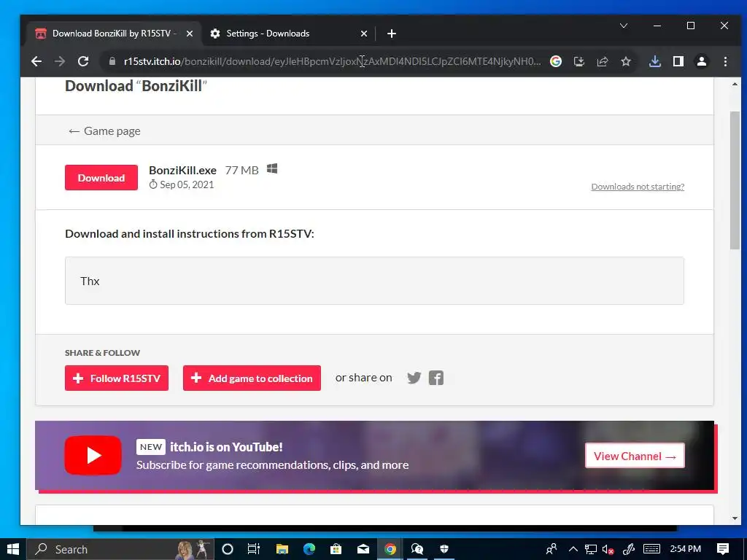The height and width of the screenshot is (560, 747).
Task: Click scrollbar up arrow
Action: click(735, 85)
